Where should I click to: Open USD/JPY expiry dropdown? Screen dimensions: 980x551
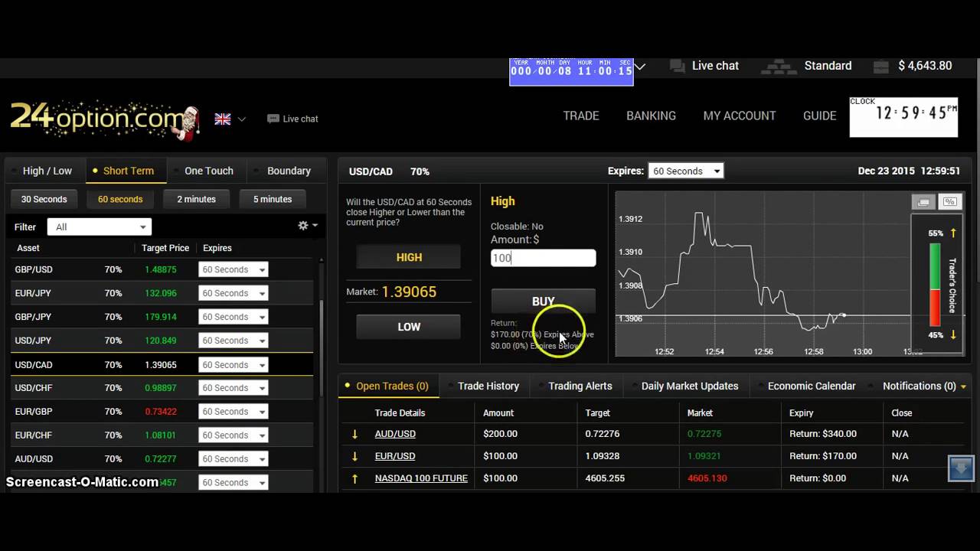click(x=233, y=341)
